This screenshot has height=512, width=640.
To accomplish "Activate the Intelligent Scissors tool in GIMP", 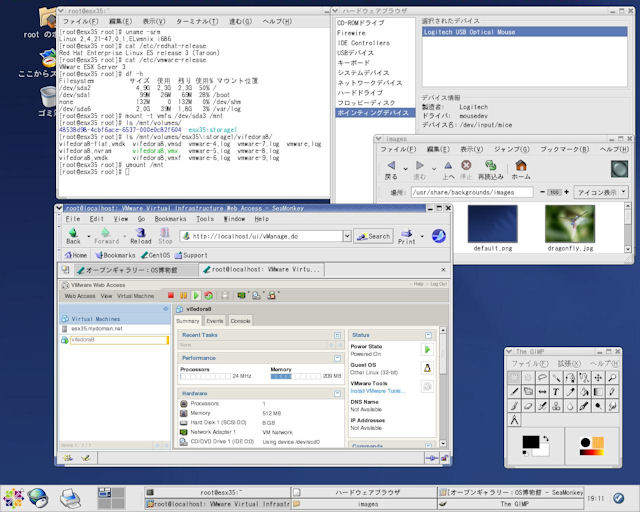I will pyautogui.click(x=584, y=378).
